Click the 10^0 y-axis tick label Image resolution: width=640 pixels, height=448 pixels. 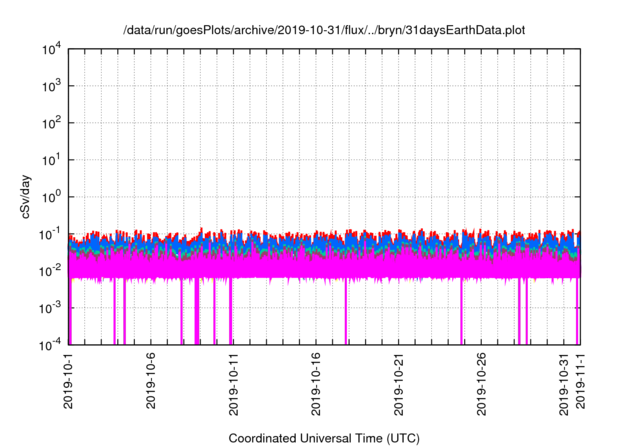(52, 197)
